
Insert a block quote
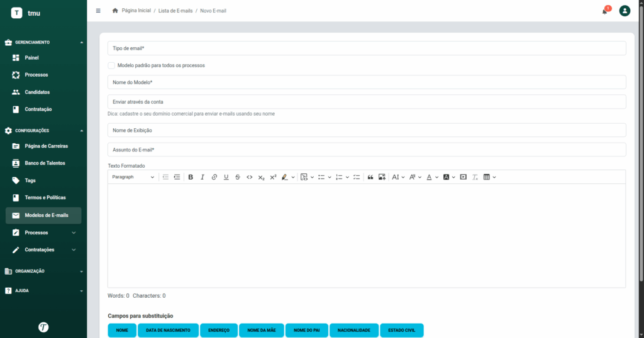[370, 177]
